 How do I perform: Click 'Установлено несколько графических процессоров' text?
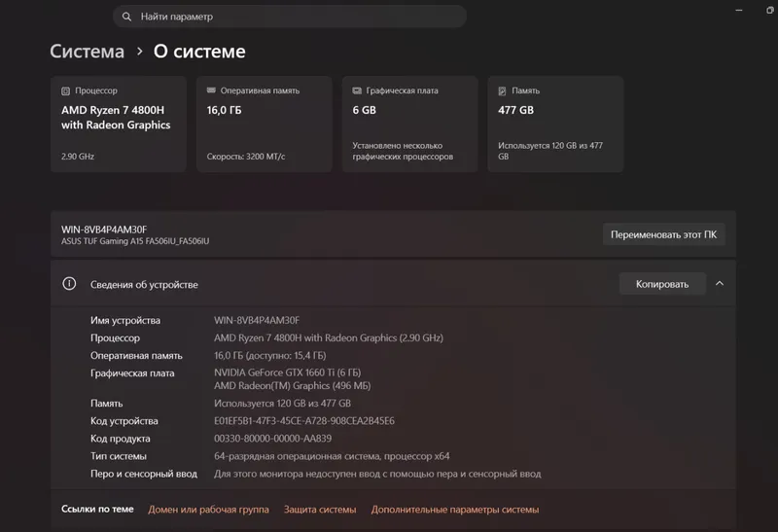(x=403, y=151)
